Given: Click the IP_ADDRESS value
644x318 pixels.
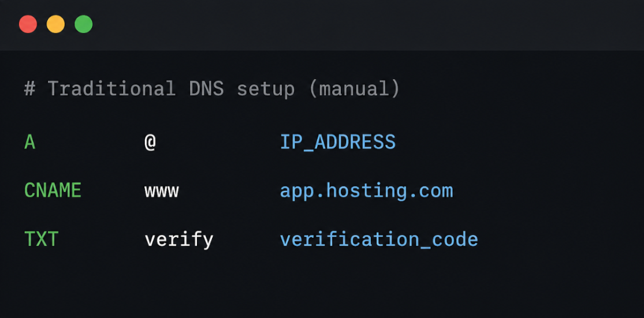Looking at the screenshot, I should point(338,143).
